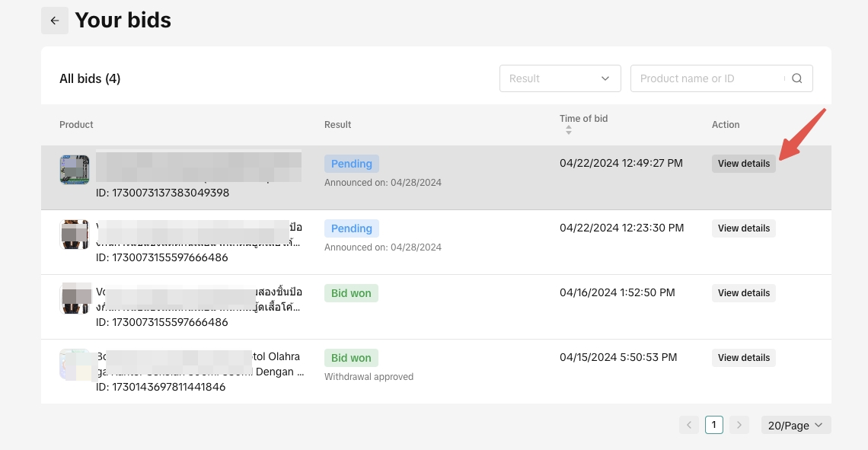The height and width of the screenshot is (450, 868).
Task: Open first product thumbnail image
Action: coord(75,170)
